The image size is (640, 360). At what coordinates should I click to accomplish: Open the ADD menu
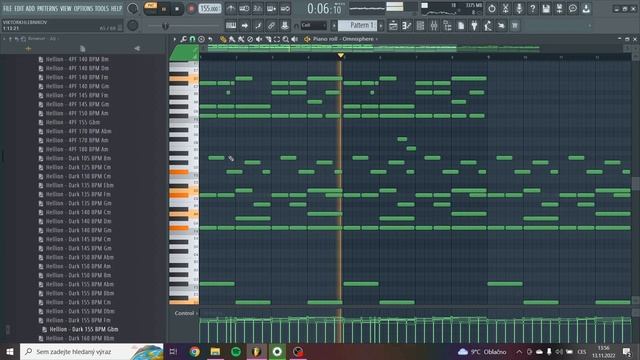(x=30, y=9)
